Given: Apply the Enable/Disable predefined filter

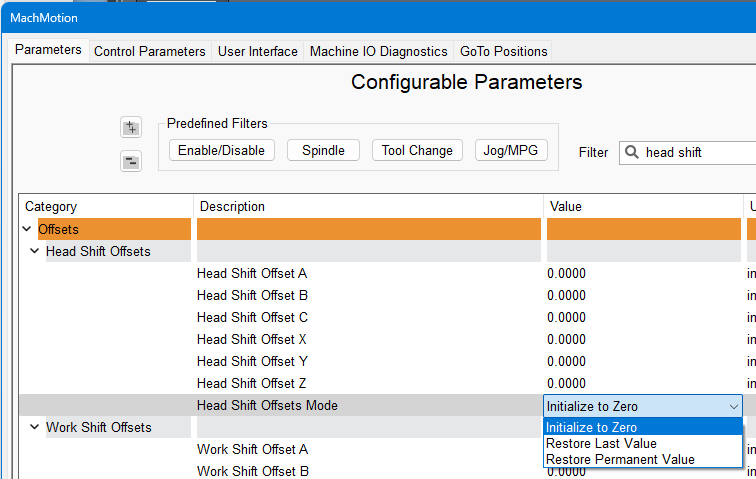Looking at the screenshot, I should click(x=221, y=150).
